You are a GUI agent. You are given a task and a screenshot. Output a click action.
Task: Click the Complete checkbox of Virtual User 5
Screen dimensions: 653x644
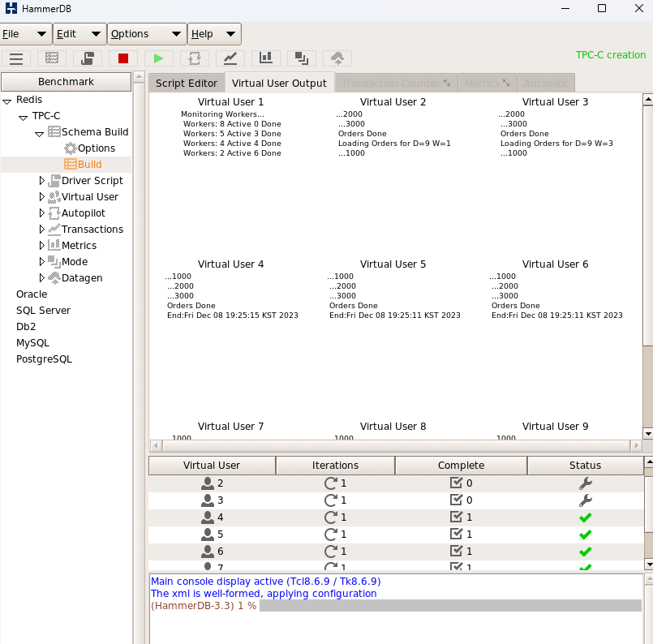[x=458, y=534]
